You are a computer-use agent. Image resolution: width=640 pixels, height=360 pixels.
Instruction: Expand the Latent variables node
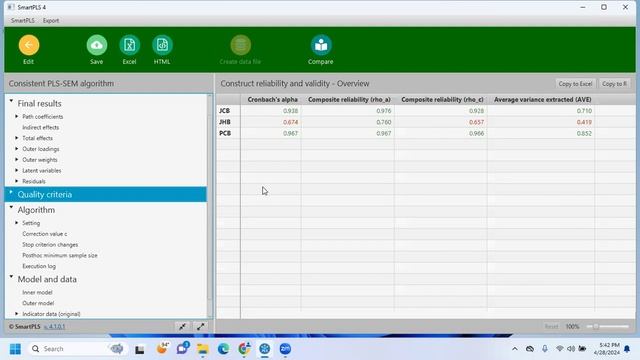point(17,170)
